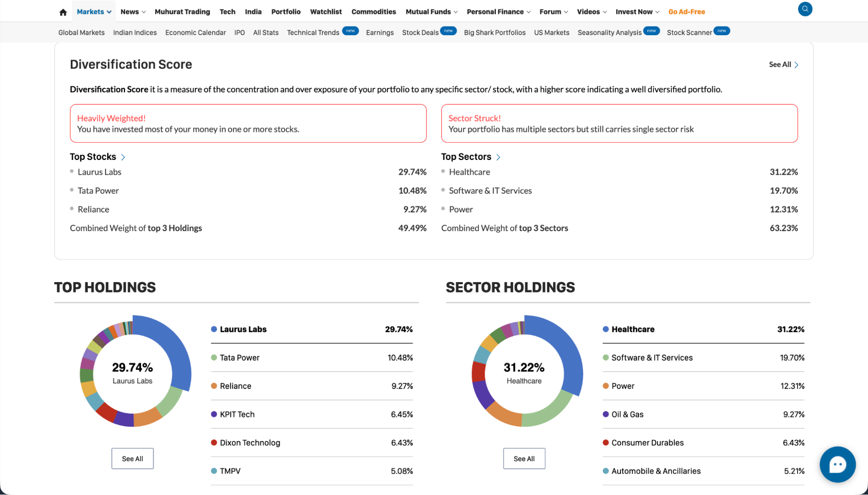Click the Go Ad-Free link
The image size is (868, 495).
686,12
